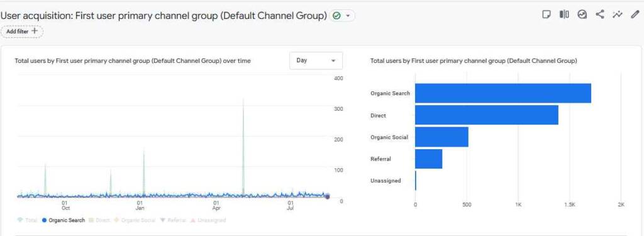
Task: Click the pencil customize report icon
Action: pos(635,15)
